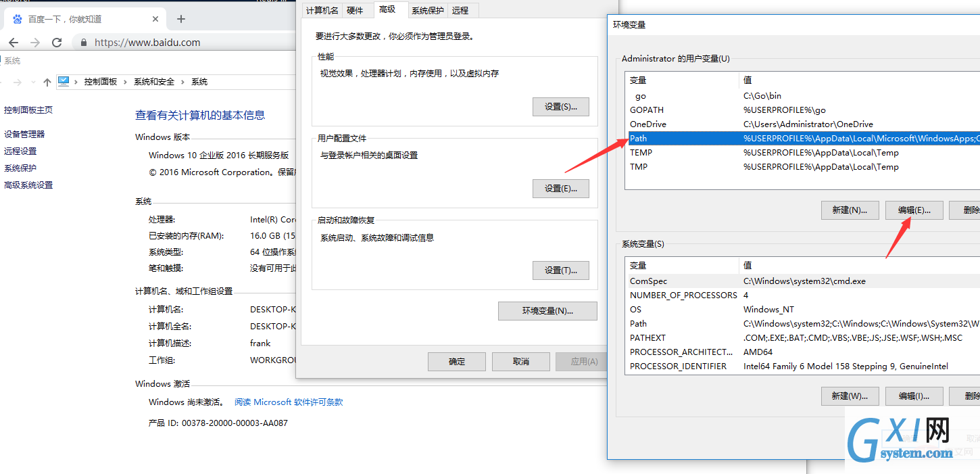Click Chrome's forward arrow
The height and width of the screenshot is (474, 980).
(x=35, y=42)
